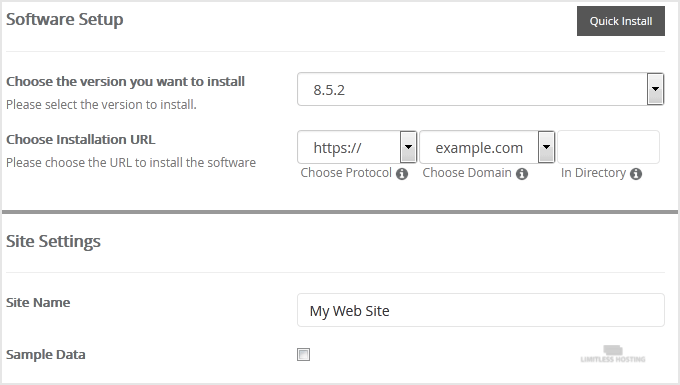Click the Choose the version label
The width and height of the screenshot is (680, 385).
[x=125, y=82]
